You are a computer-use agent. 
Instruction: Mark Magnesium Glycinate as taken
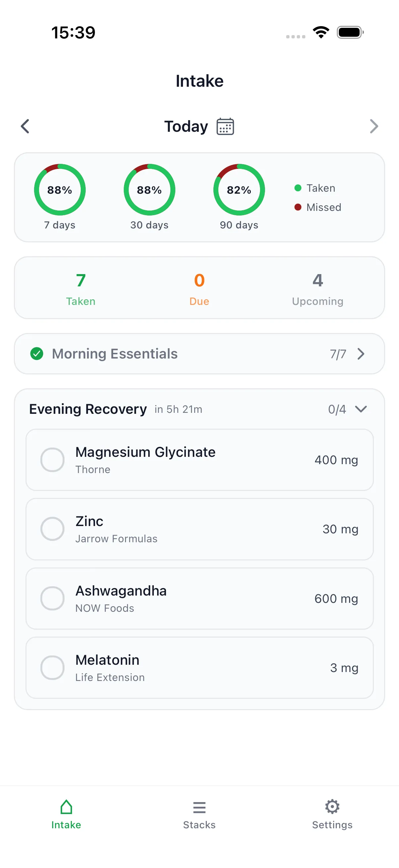(53, 460)
